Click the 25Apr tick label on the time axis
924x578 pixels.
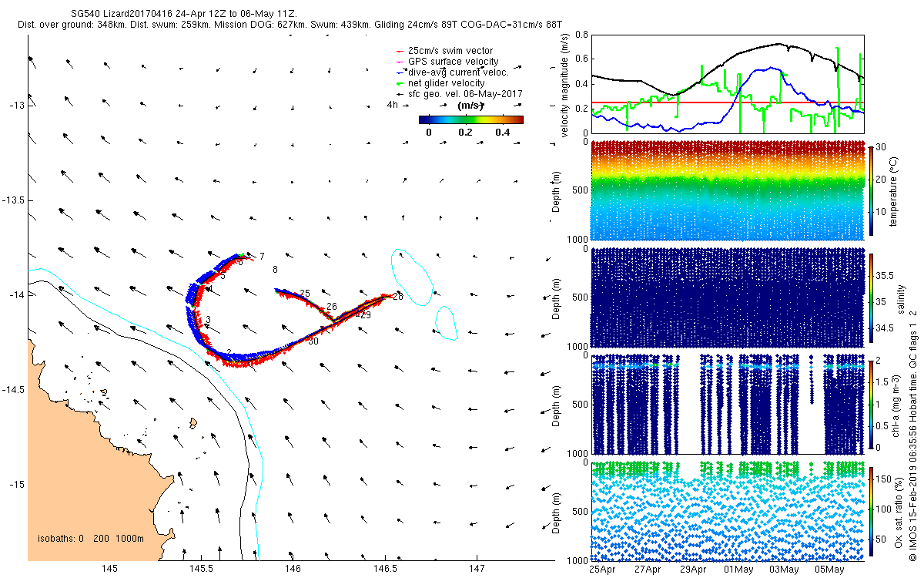603,570
